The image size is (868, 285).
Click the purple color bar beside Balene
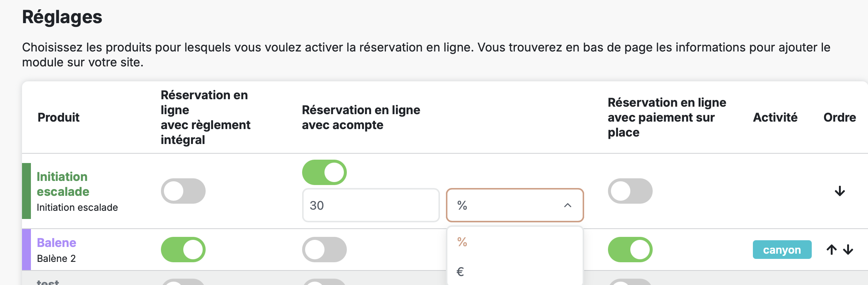(27, 249)
